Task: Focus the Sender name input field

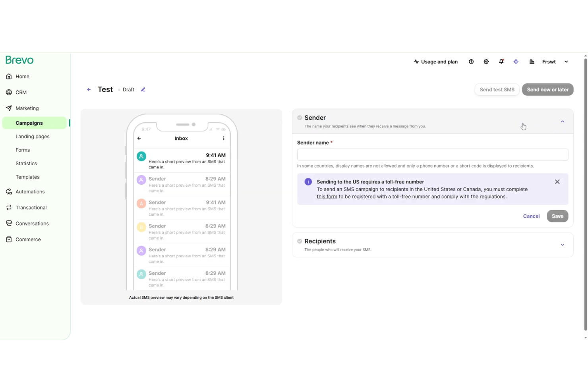Action: tap(433, 155)
